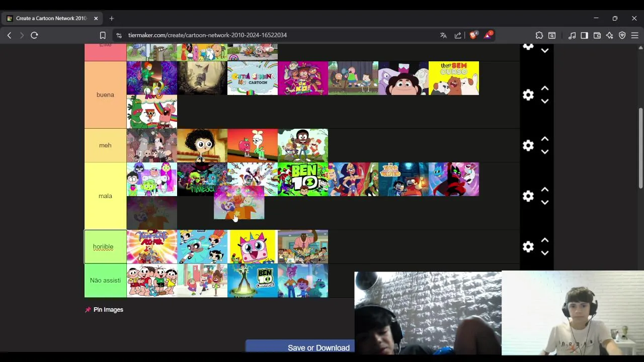Screen dimensions: 644x362
Task: Move the horiible tier row down
Action: (544, 253)
